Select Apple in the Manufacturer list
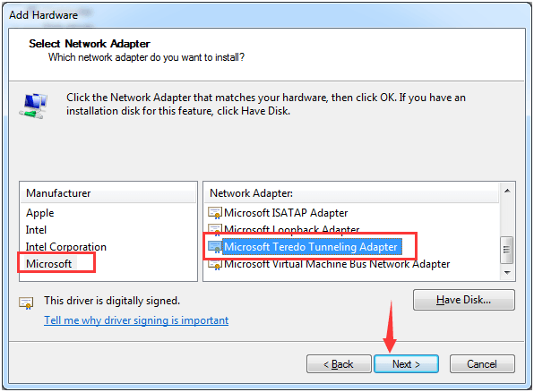 pos(39,213)
